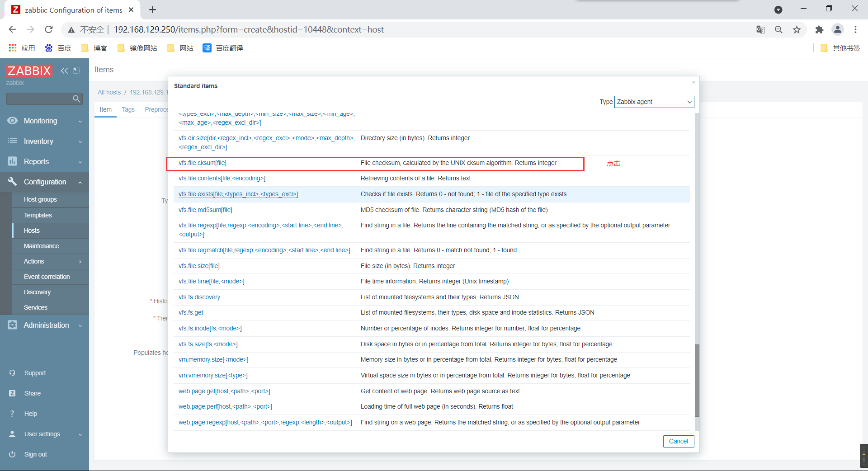The height and width of the screenshot is (471, 868).
Task: Collapse the Configuration menu section
Action: [x=80, y=182]
